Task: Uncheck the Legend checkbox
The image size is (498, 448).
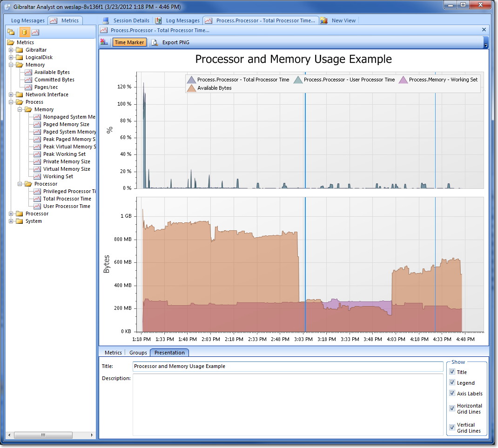Action: [x=452, y=382]
